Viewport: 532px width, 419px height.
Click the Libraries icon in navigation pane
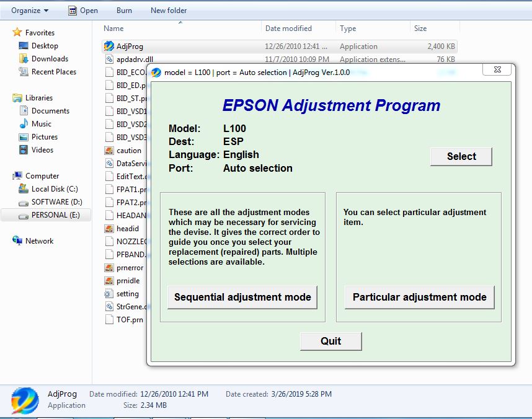pos(17,98)
